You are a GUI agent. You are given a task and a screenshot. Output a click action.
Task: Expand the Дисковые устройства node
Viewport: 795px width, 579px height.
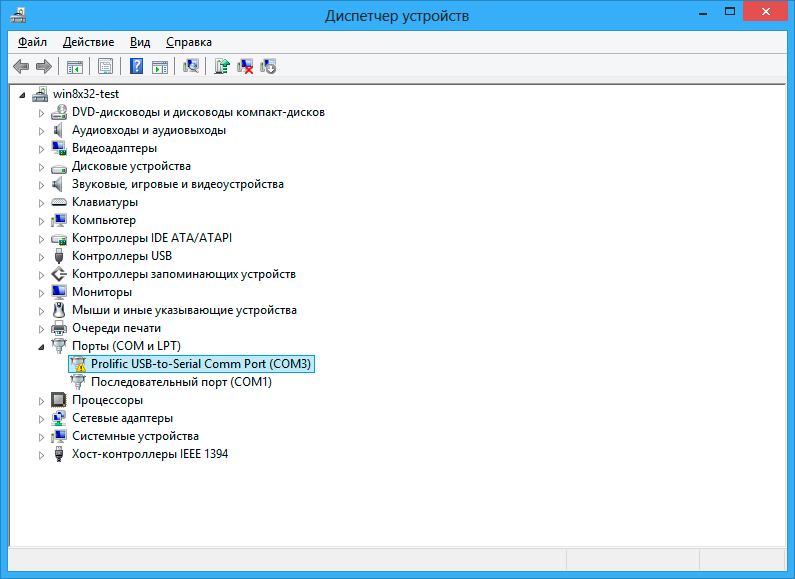[42, 167]
